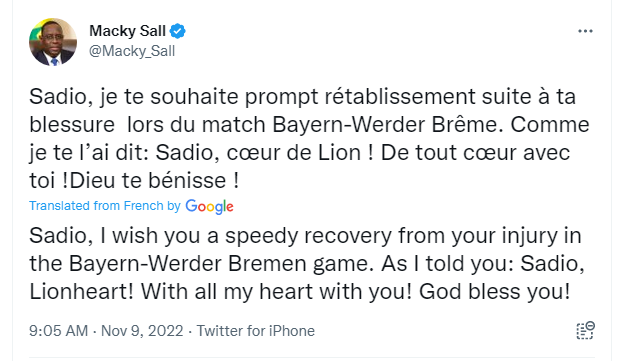The height and width of the screenshot is (361, 624).
Task: Click the word "blessure" in the French tweet
Action: click(72, 125)
